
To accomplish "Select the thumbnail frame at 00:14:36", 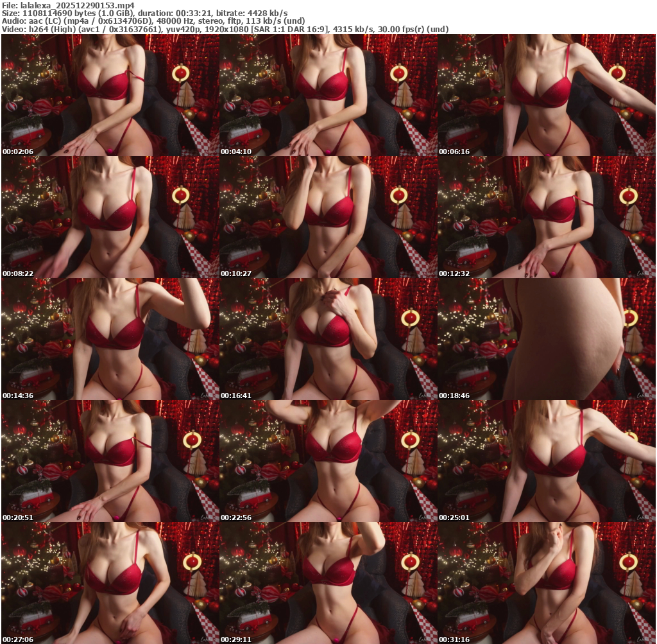I will pyautogui.click(x=110, y=339).
